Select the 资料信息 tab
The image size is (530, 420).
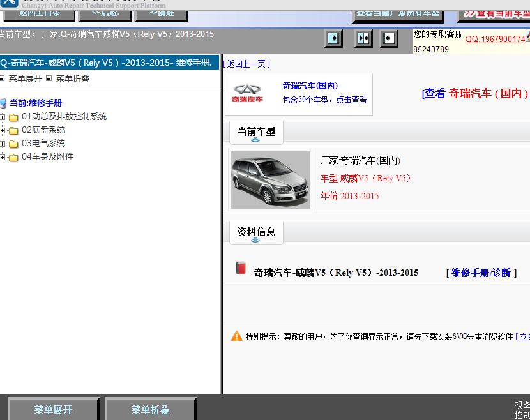point(256,233)
